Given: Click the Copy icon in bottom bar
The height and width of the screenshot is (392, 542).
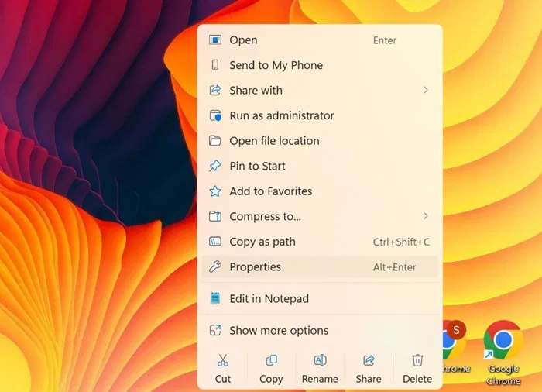Looking at the screenshot, I should [x=271, y=360].
